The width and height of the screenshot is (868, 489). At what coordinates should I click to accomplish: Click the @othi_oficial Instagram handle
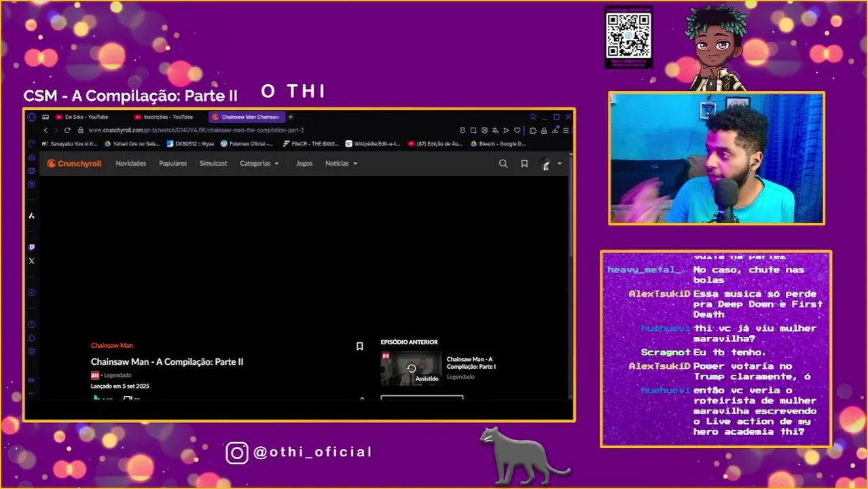click(312, 452)
